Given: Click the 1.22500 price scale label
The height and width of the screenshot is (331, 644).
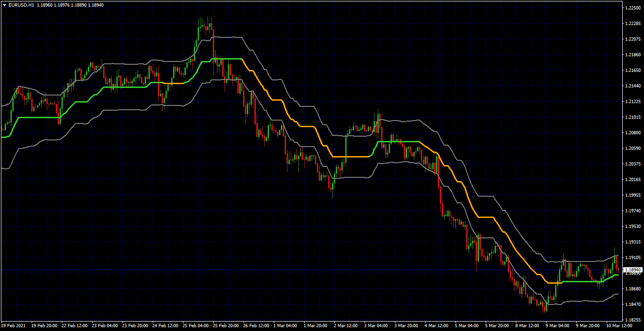Looking at the screenshot, I should pos(633,8).
